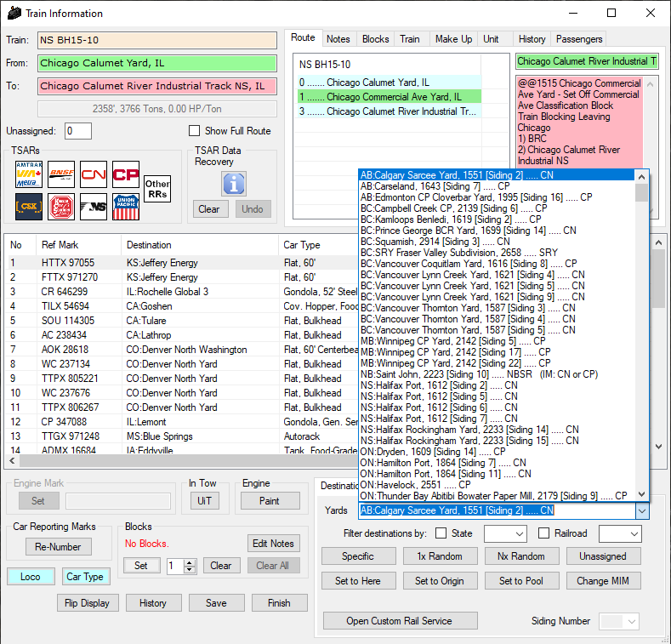Choose NB:Saint John, 2223 [Siding 10] entry
671x644 pixels.
coord(497,374)
